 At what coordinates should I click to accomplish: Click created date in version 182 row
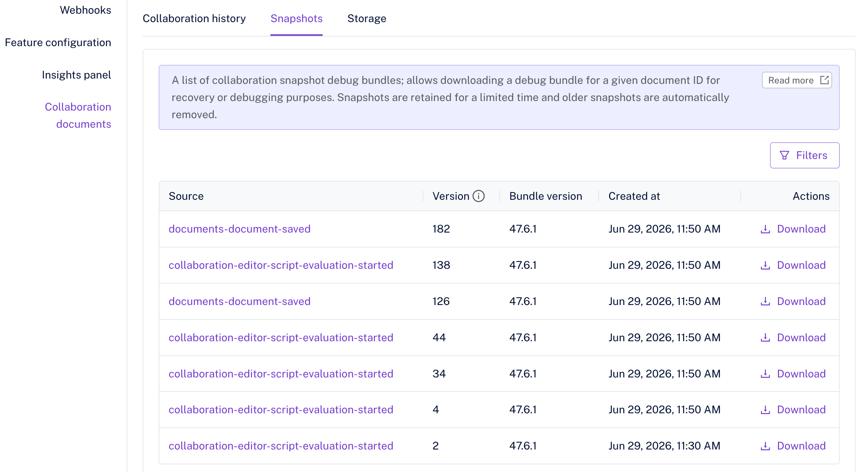[x=664, y=229]
